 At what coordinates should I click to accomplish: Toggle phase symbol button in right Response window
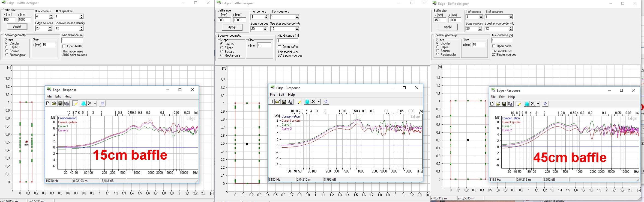[x=545, y=104]
